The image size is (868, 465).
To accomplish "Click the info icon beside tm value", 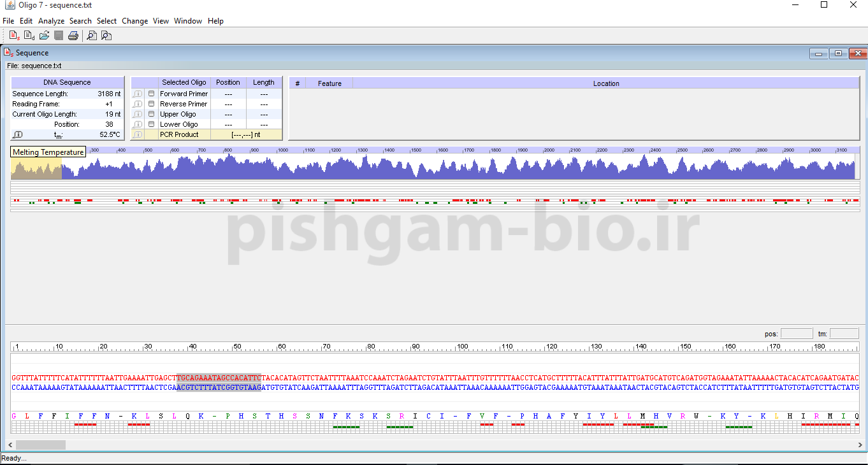I will pyautogui.click(x=18, y=134).
